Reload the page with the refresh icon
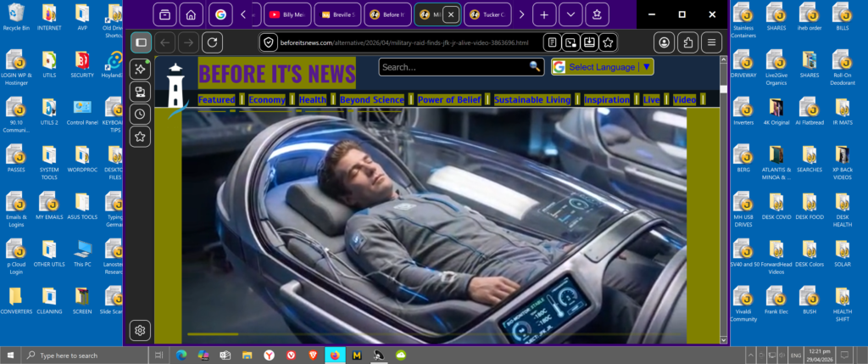Viewport: 868px width, 364px height. point(212,42)
